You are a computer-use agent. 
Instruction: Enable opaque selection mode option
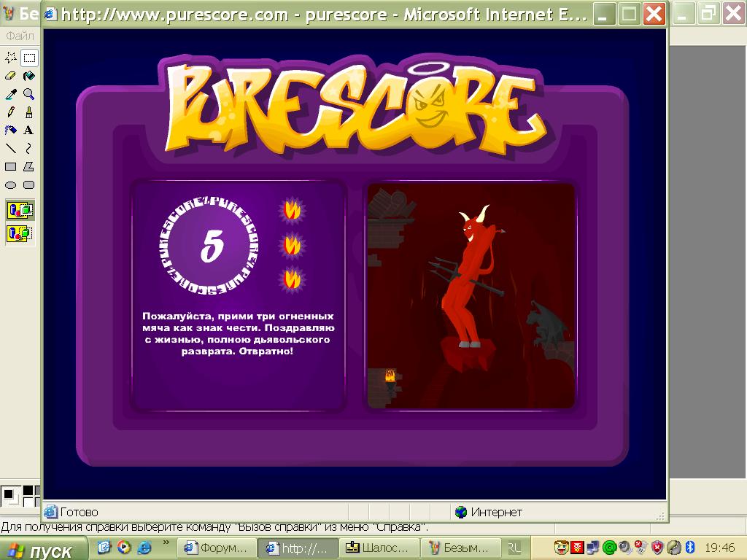click(20, 211)
